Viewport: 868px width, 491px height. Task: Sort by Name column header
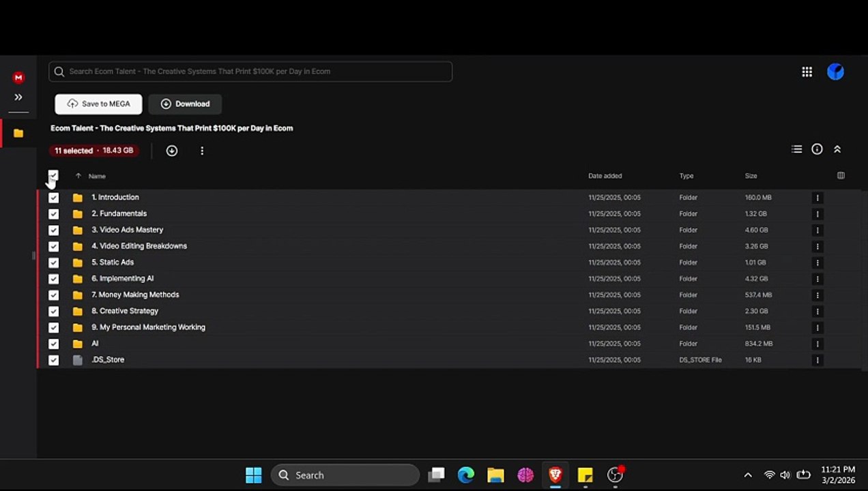97,176
